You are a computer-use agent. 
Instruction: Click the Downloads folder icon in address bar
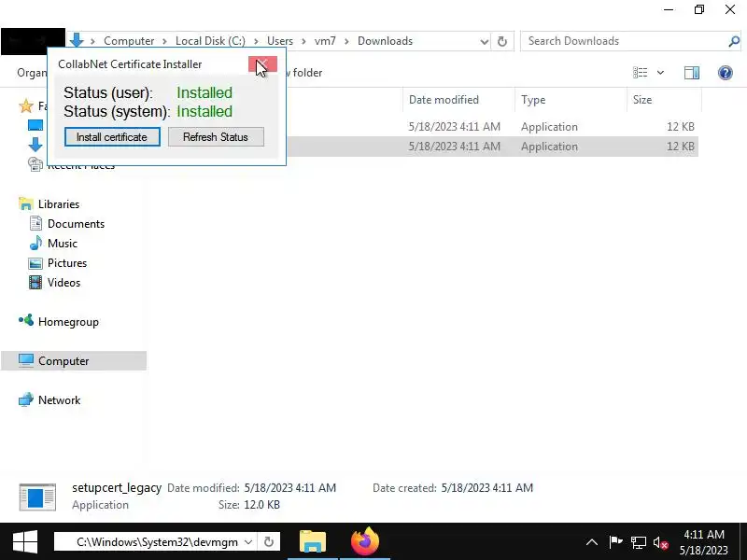[x=77, y=41]
